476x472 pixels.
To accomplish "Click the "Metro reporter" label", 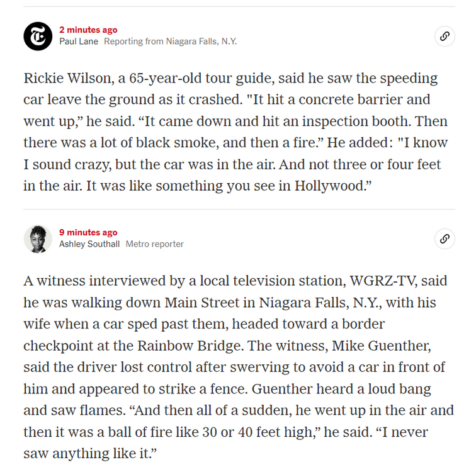I will tap(155, 244).
